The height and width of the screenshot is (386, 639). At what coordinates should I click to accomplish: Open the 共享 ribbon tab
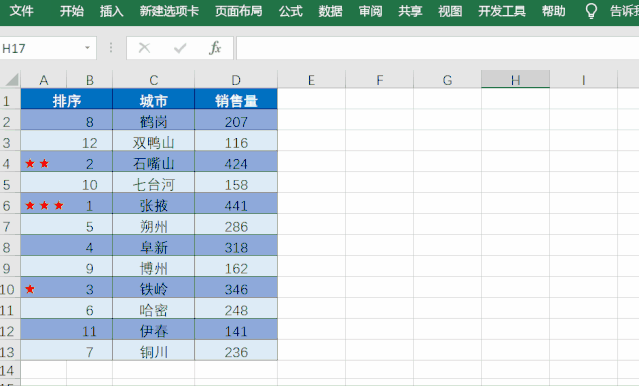click(410, 11)
